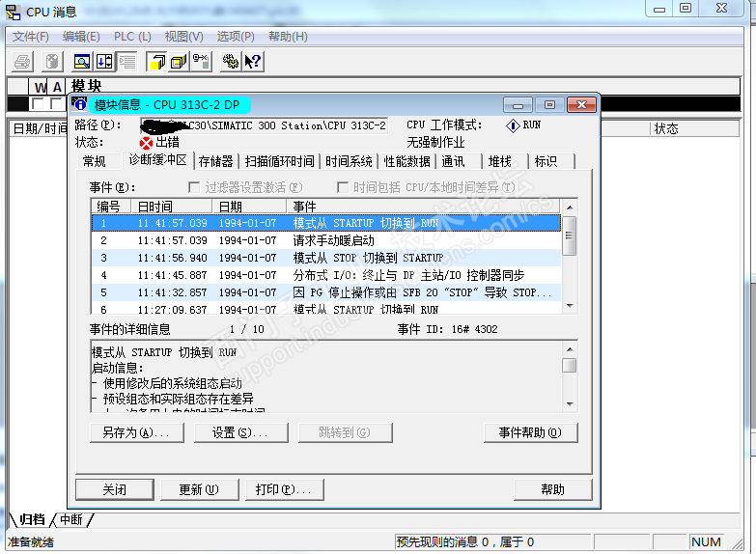The width and height of the screenshot is (756, 554).
Task: Click the 事件 column header
Action: (423, 207)
